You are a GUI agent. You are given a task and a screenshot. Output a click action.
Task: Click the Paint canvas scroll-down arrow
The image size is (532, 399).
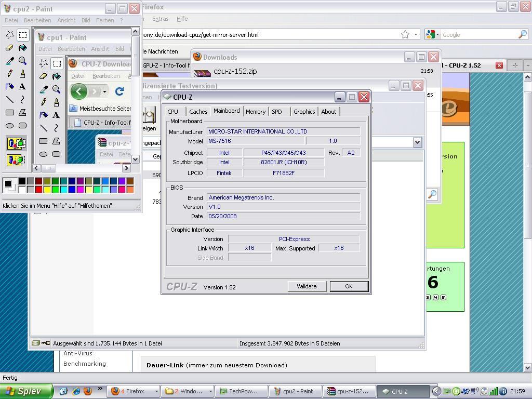click(x=135, y=159)
